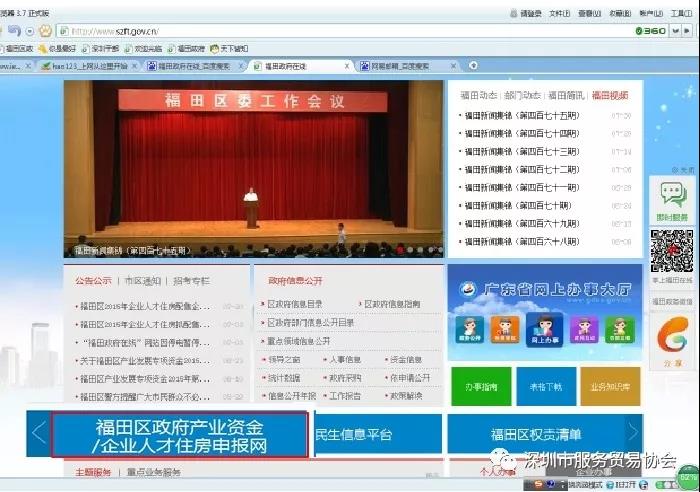Select the 部门动态 news tab
700x492 pixels.
(x=522, y=95)
